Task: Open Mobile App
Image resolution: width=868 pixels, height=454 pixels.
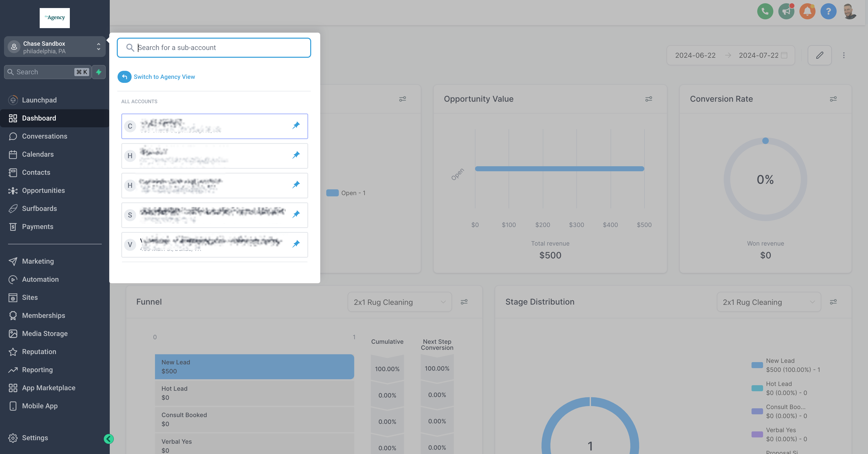Action: pyautogui.click(x=55, y=406)
